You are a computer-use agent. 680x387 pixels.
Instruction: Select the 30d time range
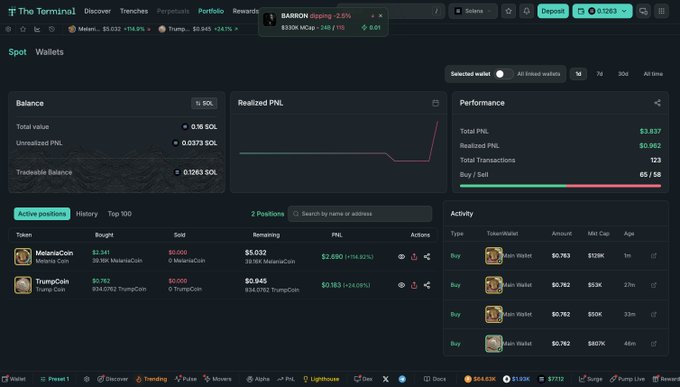[x=623, y=74]
